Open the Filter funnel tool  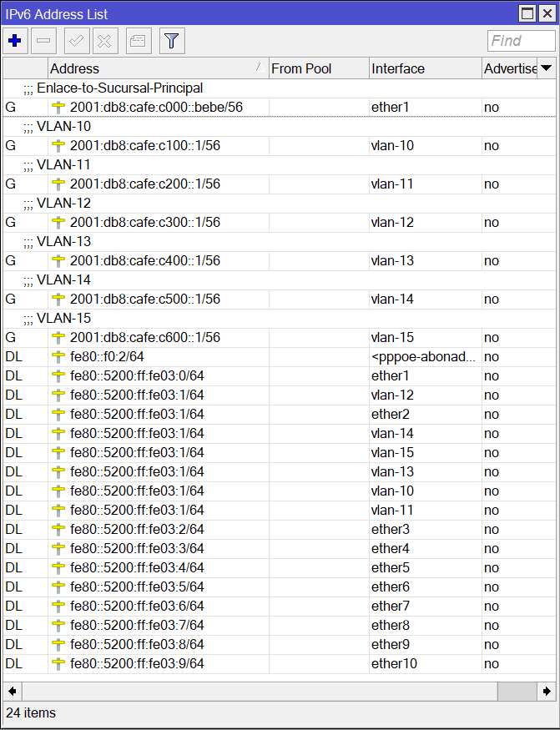click(x=171, y=40)
